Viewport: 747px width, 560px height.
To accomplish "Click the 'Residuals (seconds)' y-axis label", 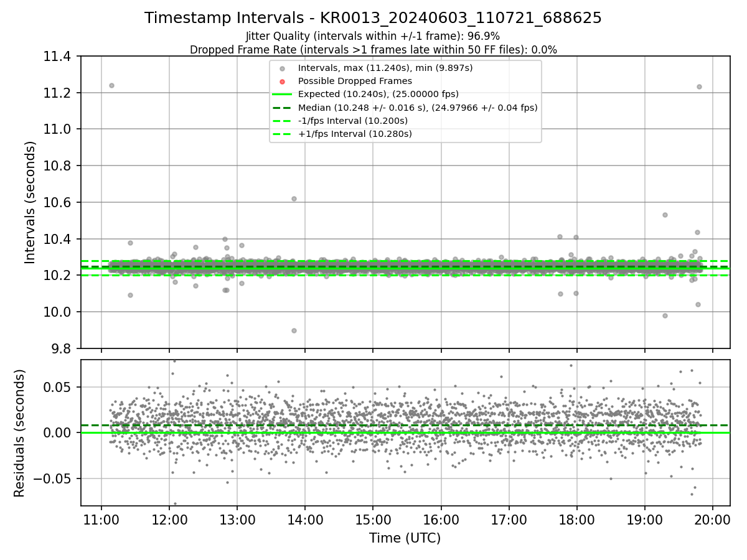I will coord(20,433).
